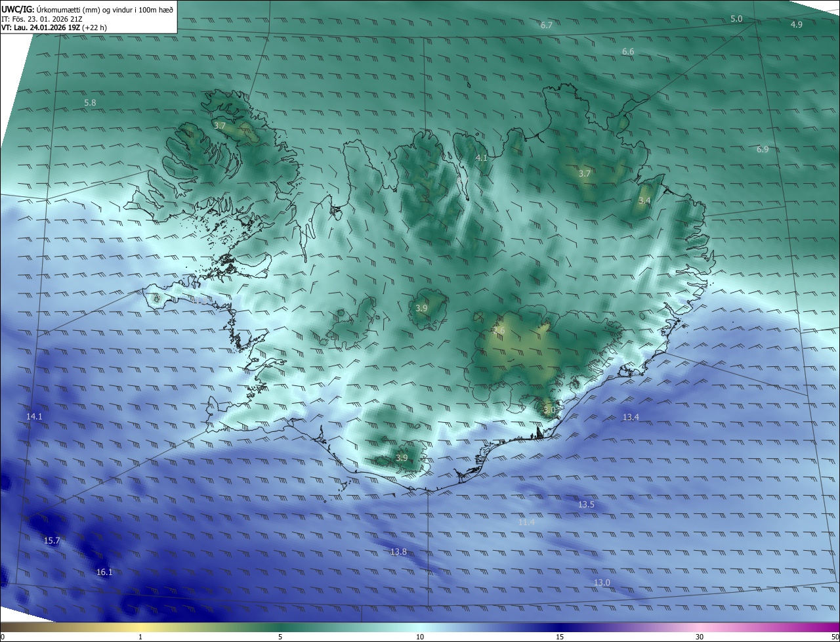Click the 13.0 value label on the map

(602, 583)
